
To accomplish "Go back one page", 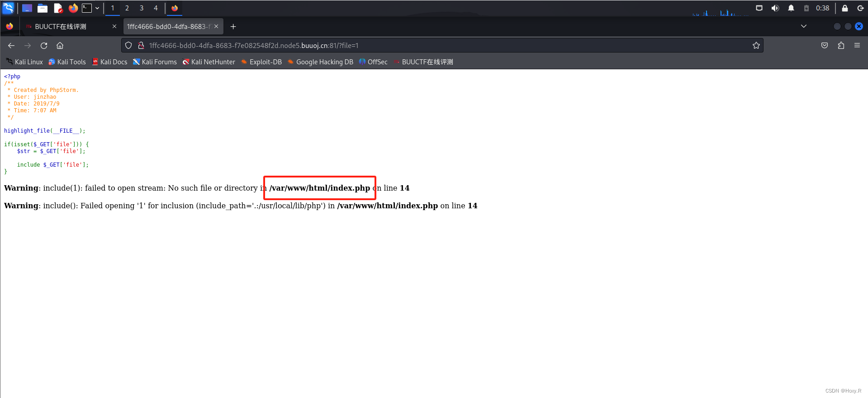I will tap(11, 46).
